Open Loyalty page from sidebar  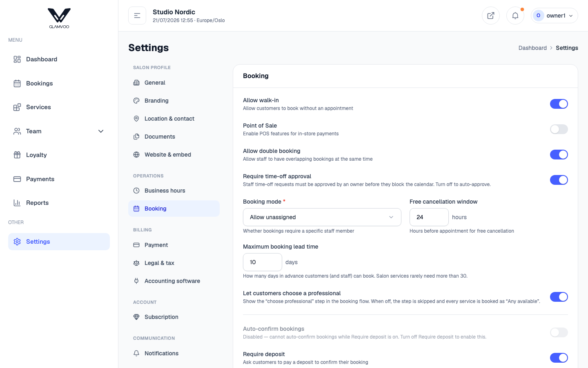(x=59, y=155)
